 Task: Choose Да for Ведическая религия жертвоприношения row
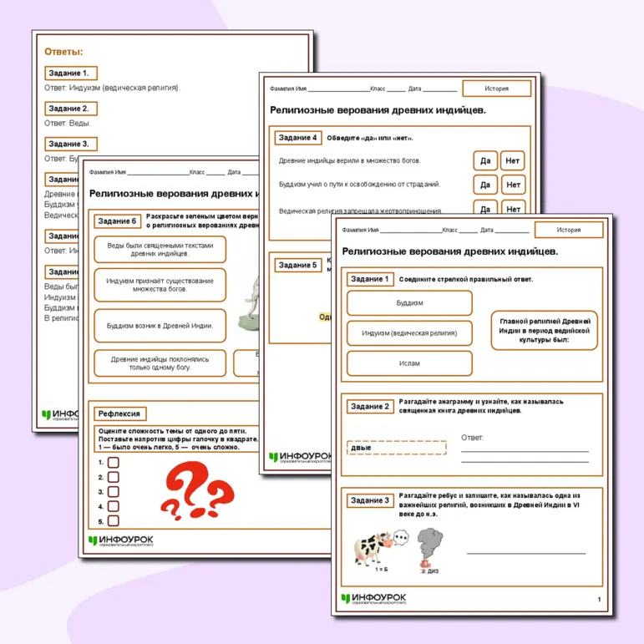tap(485, 207)
